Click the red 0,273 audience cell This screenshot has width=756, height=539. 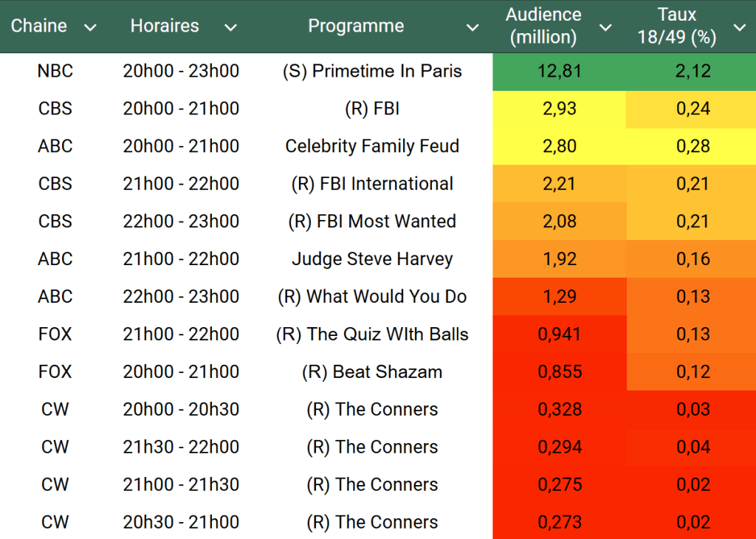point(559,522)
